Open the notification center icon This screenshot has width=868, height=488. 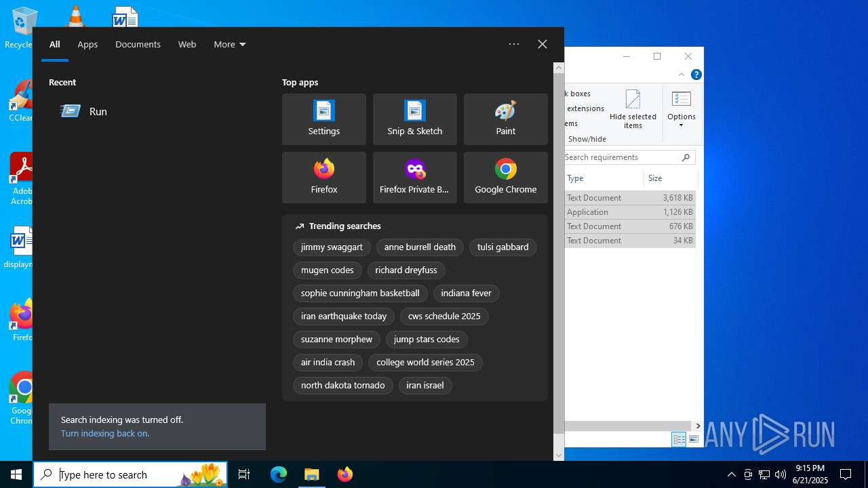coord(846,474)
